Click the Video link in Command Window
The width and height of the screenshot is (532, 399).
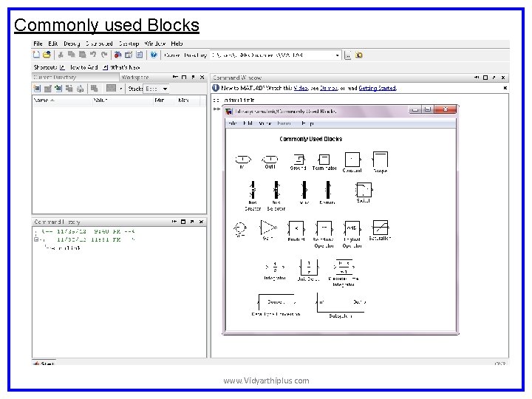click(x=301, y=88)
